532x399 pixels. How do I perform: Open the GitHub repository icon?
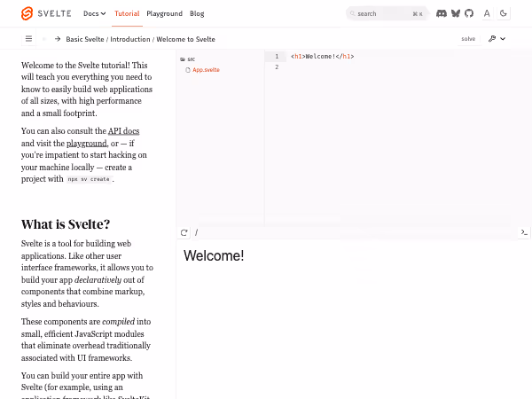pos(469,13)
